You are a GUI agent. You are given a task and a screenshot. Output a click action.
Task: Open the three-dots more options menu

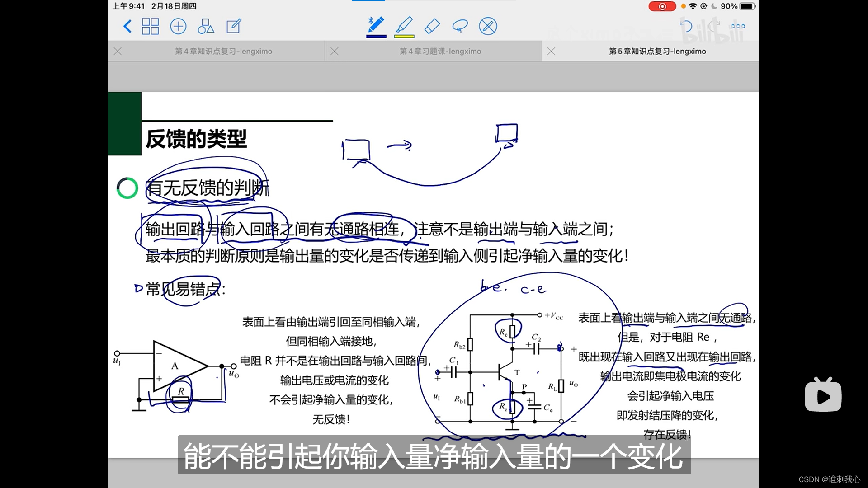[x=738, y=26]
